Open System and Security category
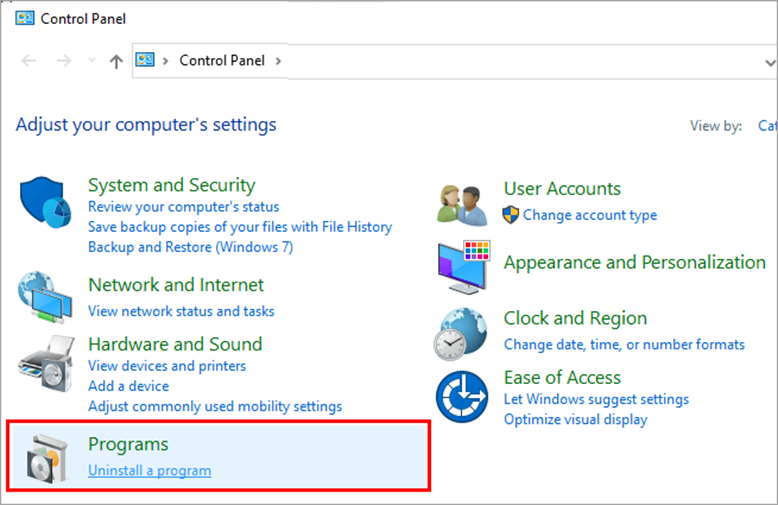 (x=172, y=185)
